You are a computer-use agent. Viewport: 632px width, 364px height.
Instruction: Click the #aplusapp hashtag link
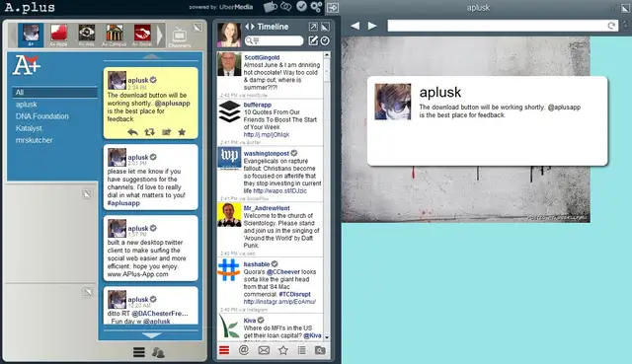123,203
